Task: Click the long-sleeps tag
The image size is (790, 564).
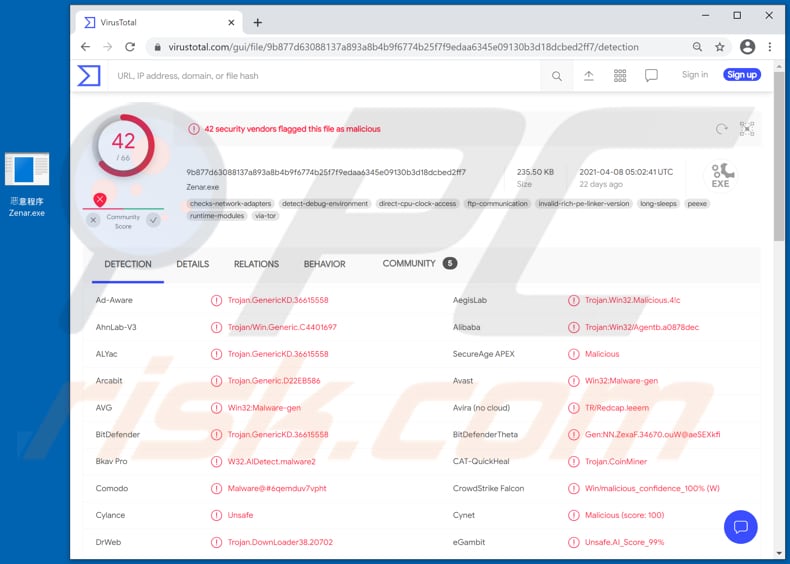Action: click(658, 204)
